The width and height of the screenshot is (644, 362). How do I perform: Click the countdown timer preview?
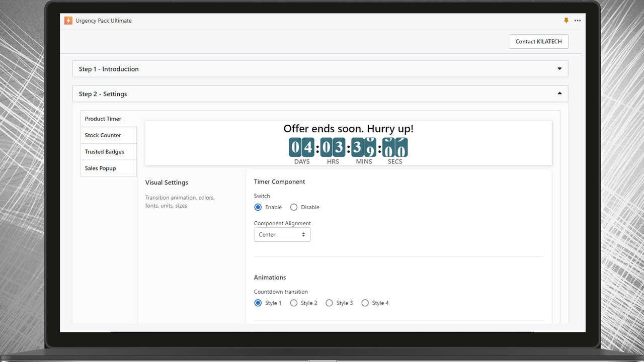[x=348, y=148]
